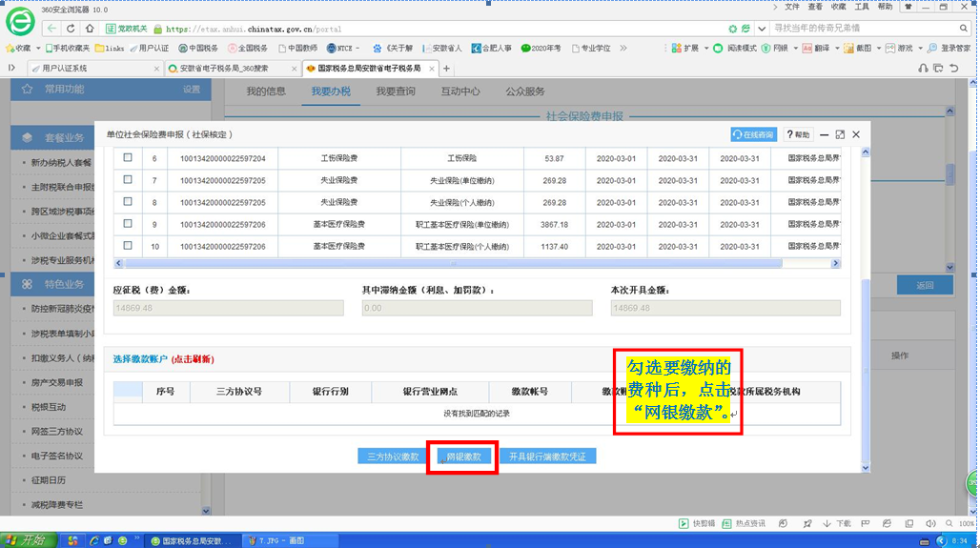
Task: Reload the page with refresh icon
Action: pyautogui.click(x=71, y=29)
